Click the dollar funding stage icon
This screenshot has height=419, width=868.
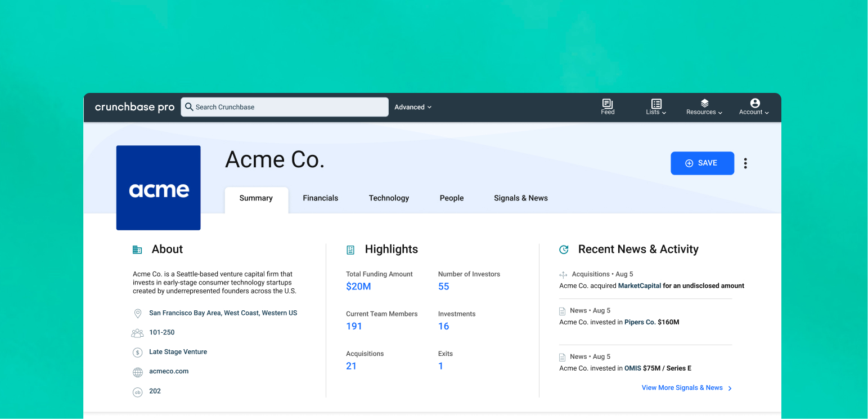[x=137, y=353]
